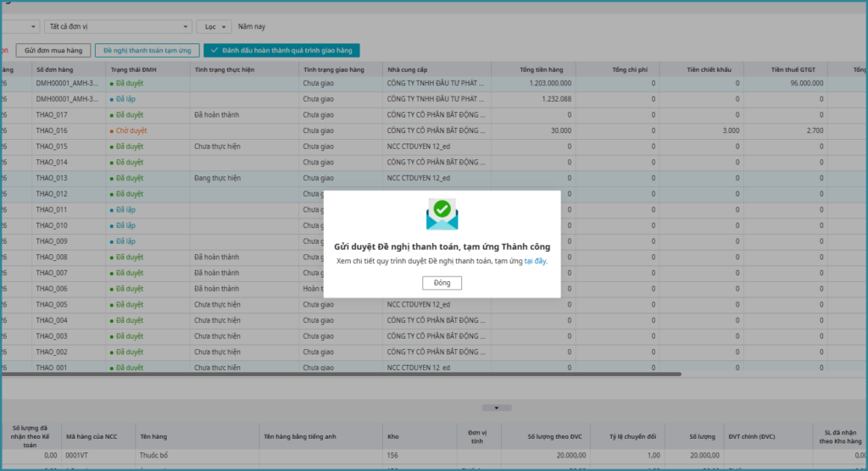The width and height of the screenshot is (868, 471).
Task: Click total 1.203.000.000 in first order row
Action: point(550,84)
